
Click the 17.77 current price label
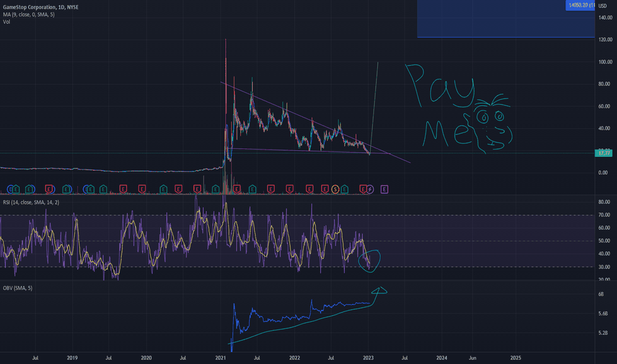click(604, 153)
